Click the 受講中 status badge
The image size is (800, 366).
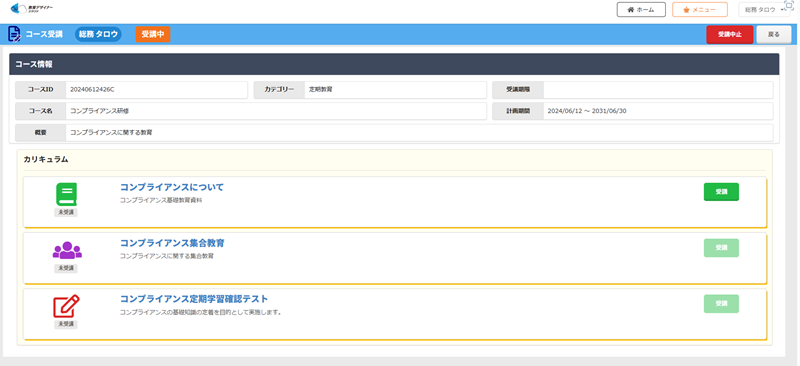tap(153, 34)
